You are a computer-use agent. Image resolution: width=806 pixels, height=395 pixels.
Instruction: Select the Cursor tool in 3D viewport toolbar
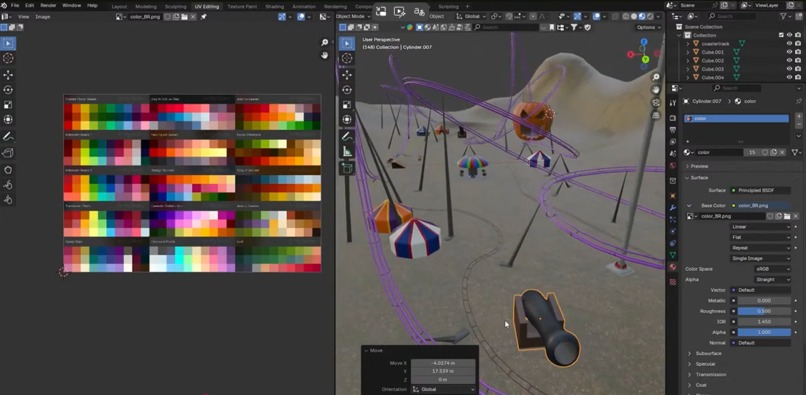(347, 58)
